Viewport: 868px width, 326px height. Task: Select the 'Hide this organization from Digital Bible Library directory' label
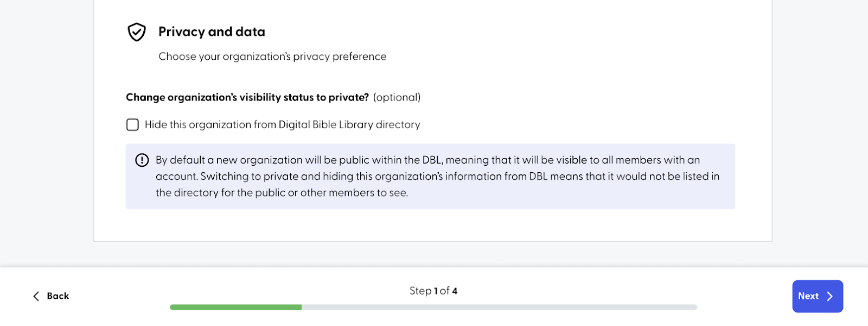point(283,125)
